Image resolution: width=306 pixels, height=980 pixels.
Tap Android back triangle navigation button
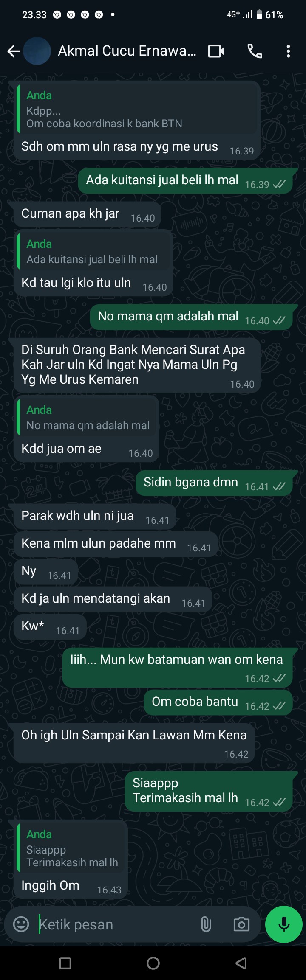coord(241,963)
